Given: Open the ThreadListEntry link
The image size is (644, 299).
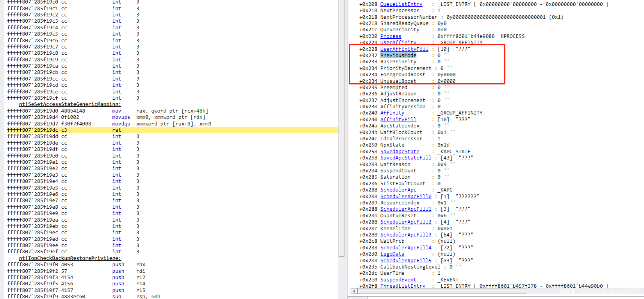Looking at the screenshot, I should (403, 286).
